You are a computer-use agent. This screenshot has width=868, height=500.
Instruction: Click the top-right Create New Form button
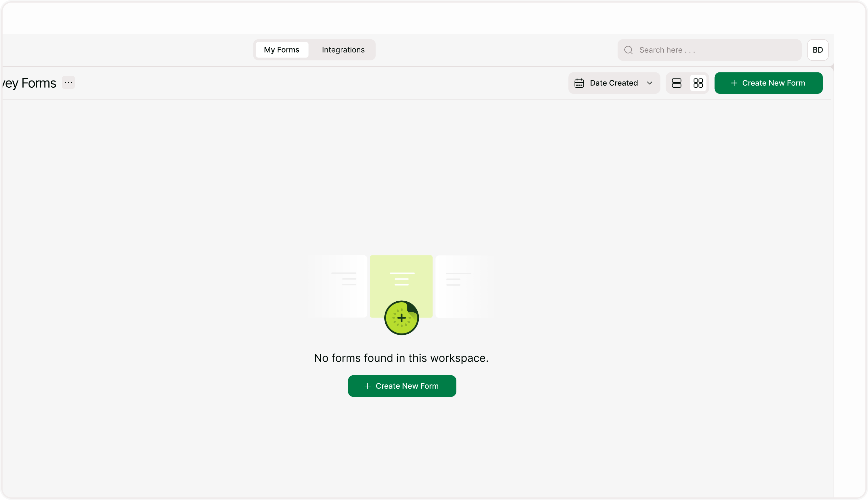(768, 83)
